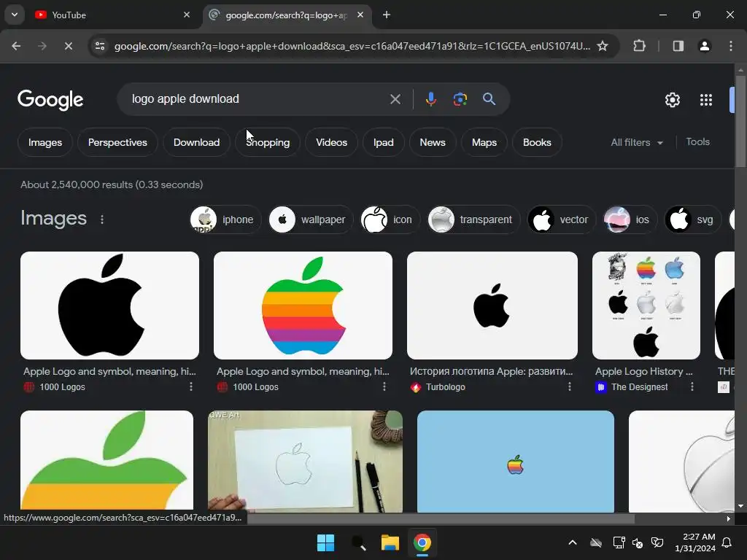Clear the search box with X

(395, 99)
